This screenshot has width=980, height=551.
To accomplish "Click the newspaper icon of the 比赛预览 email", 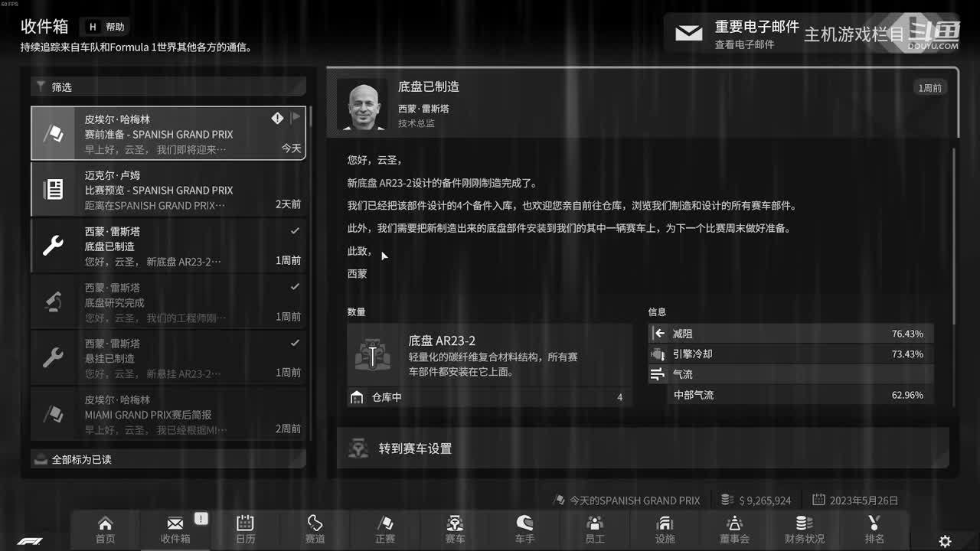I will point(54,190).
